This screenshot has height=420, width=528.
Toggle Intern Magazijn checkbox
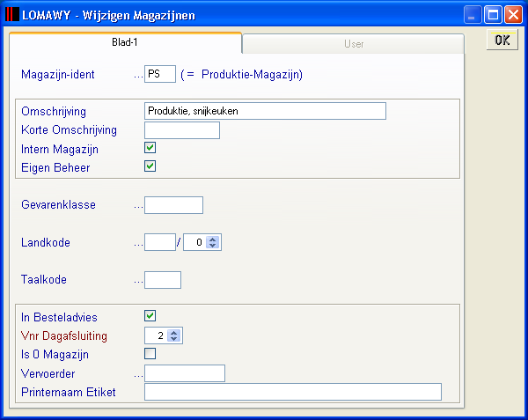pyautogui.click(x=150, y=148)
